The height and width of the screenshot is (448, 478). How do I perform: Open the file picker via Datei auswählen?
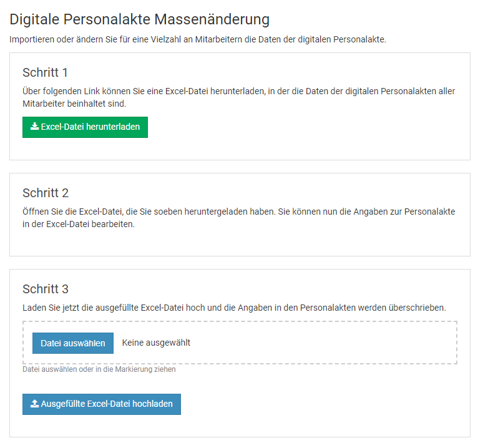(72, 343)
